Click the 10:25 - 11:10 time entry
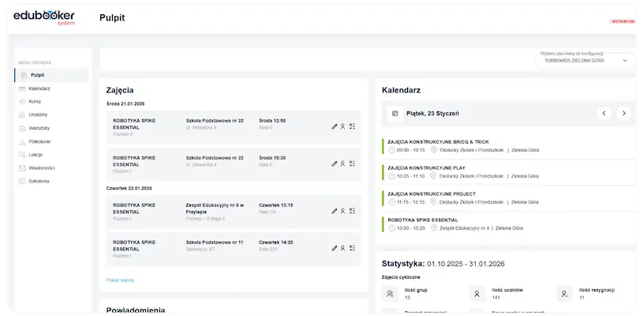The image size is (644, 316). click(410, 176)
